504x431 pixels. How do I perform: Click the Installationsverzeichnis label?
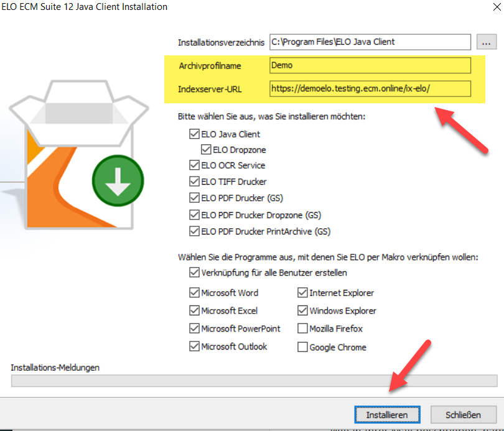pyautogui.click(x=221, y=42)
